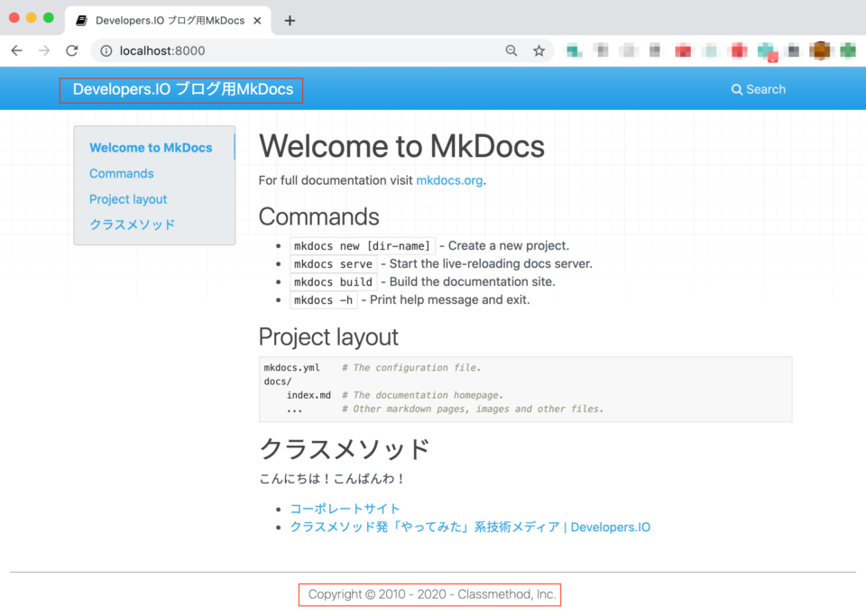866x616 pixels.
Task: Open the コーポレートサイト link
Action: tap(345, 508)
